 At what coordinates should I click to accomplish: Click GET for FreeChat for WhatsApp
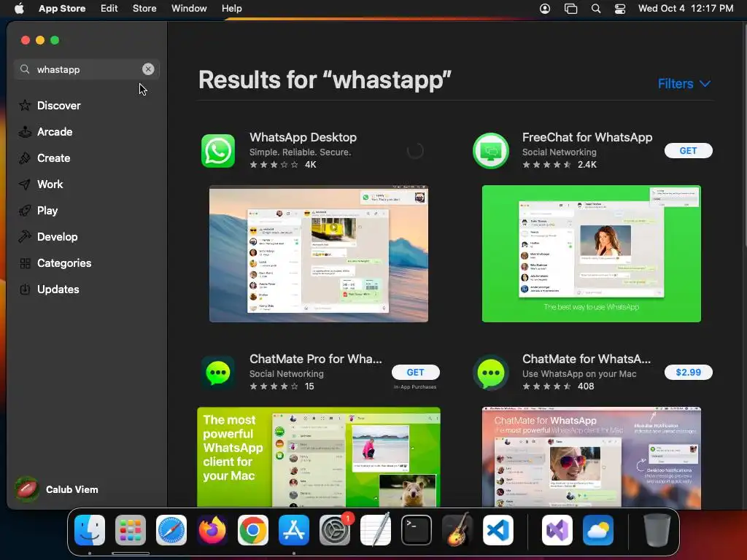688,151
